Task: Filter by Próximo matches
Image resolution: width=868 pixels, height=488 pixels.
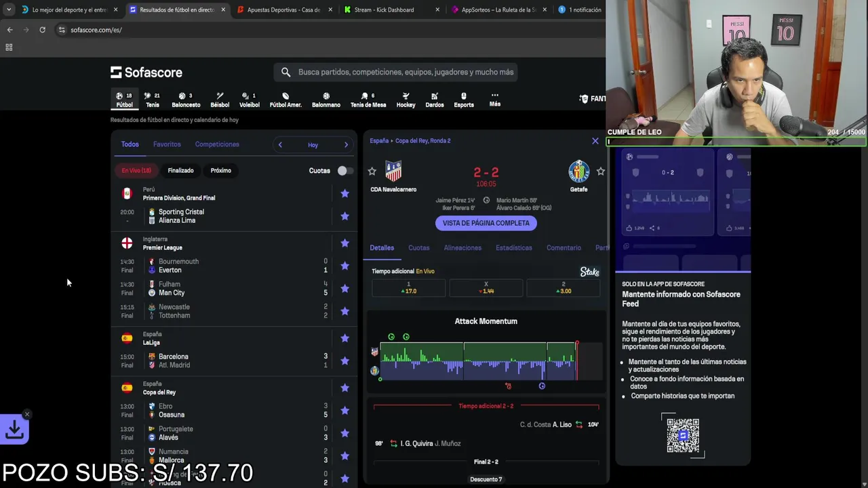Action: [220, 171]
